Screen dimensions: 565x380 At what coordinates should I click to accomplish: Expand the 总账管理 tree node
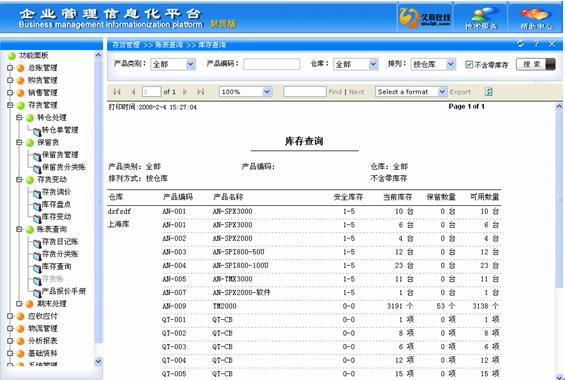[x=10, y=68]
